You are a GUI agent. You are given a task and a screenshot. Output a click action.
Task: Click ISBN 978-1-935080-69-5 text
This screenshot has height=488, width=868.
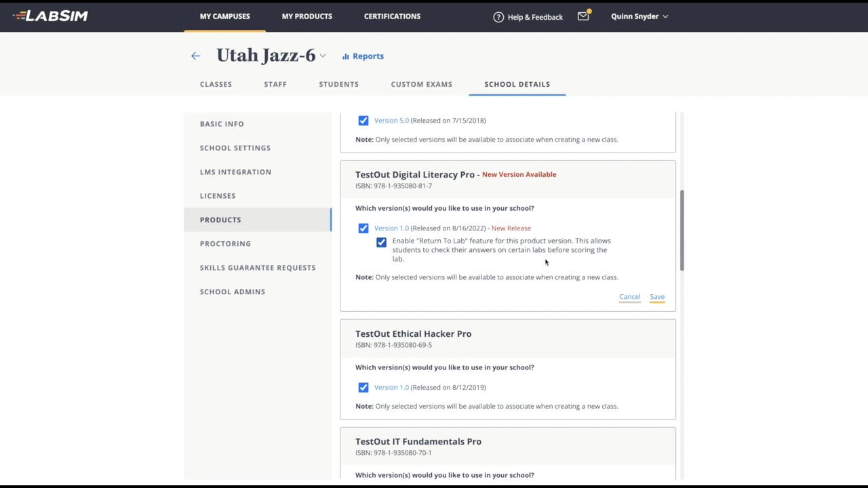pyautogui.click(x=393, y=345)
